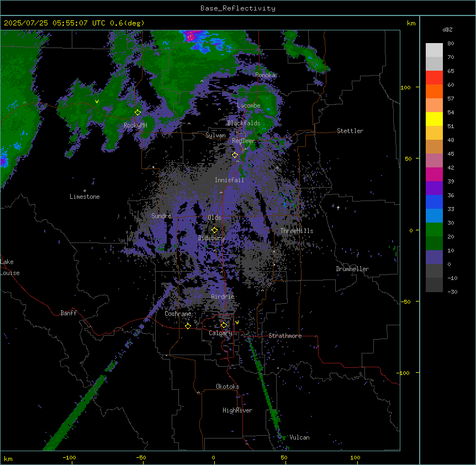Click the Blackfalds city label
Image resolution: width=476 pixels, height=465 pixels.
pos(244,123)
